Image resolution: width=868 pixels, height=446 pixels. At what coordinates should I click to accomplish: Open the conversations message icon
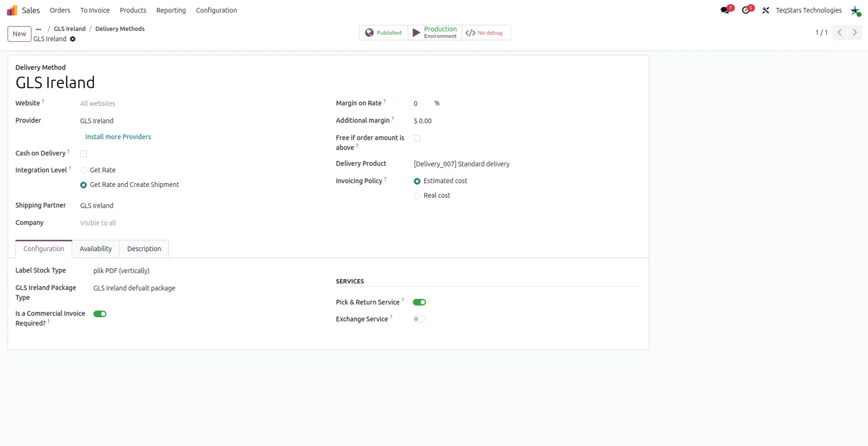pos(725,10)
